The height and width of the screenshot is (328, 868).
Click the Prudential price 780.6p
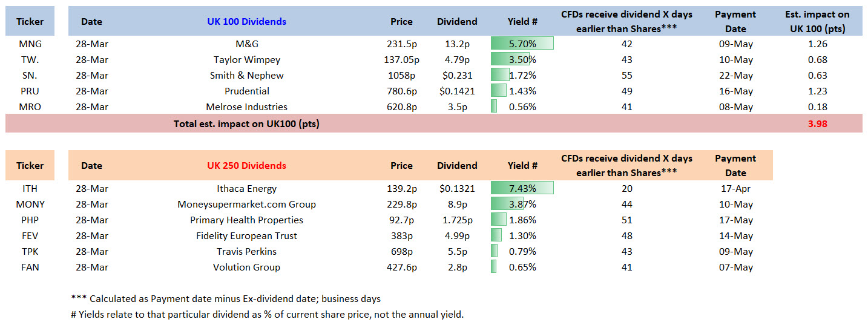coord(401,91)
